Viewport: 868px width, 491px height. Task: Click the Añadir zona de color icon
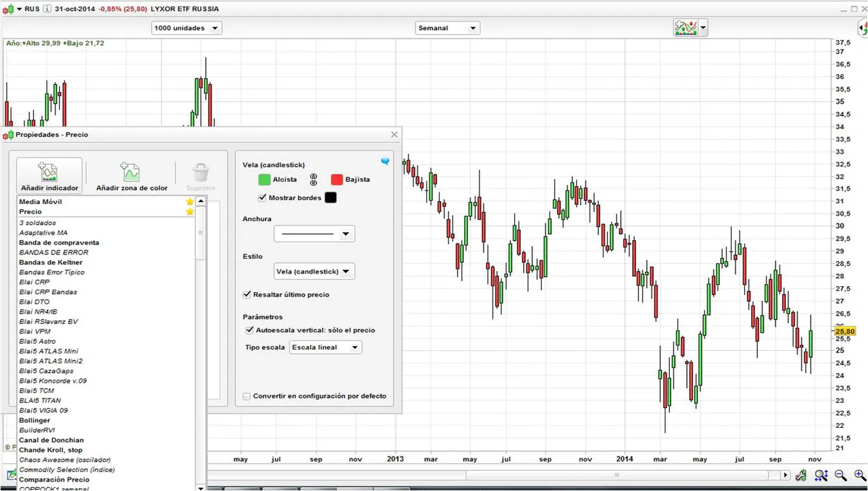pyautogui.click(x=131, y=176)
